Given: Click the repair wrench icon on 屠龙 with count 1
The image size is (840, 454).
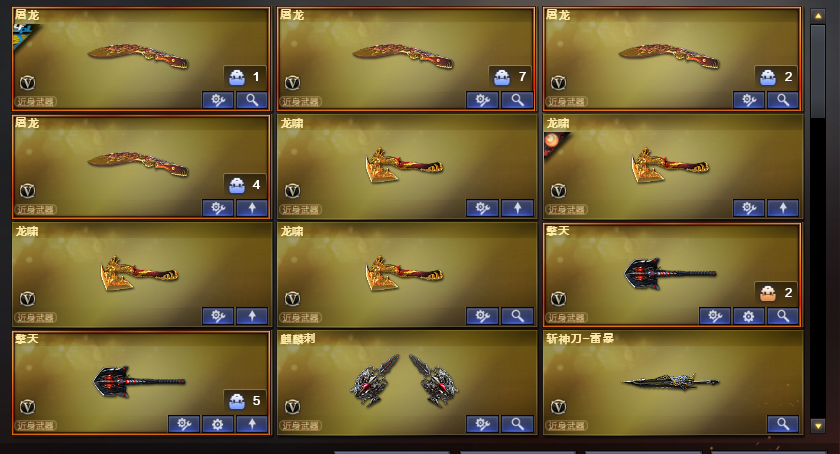Looking at the screenshot, I should click(x=218, y=100).
